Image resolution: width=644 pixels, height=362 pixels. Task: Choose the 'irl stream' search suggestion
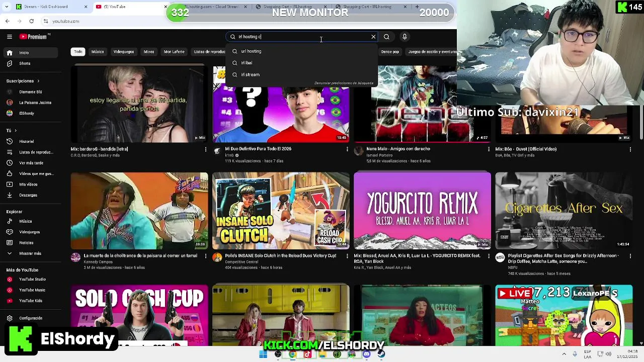(x=302, y=74)
